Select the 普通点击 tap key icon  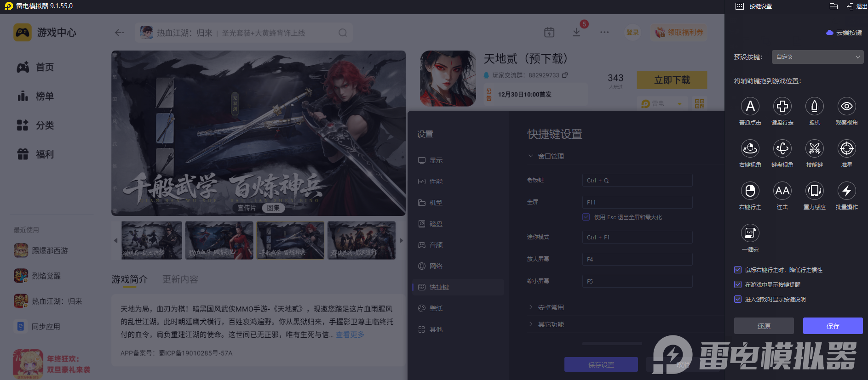750,106
